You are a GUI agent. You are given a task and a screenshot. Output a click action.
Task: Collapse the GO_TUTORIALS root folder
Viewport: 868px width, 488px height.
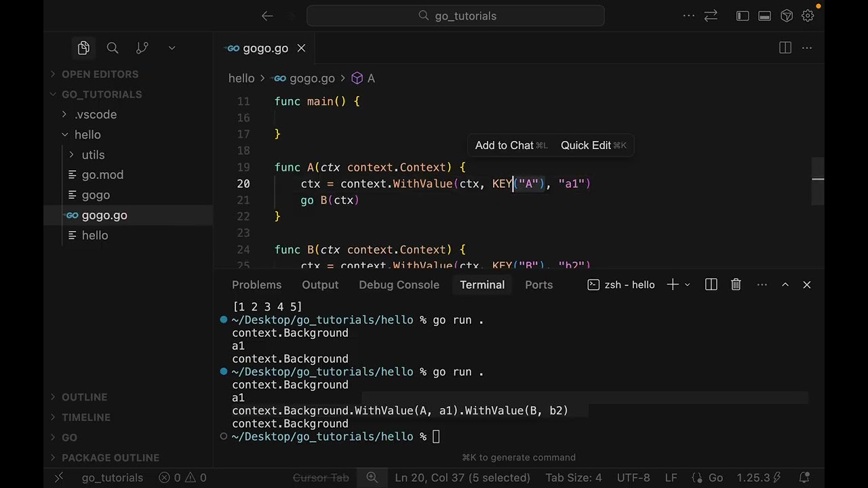[129, 94]
